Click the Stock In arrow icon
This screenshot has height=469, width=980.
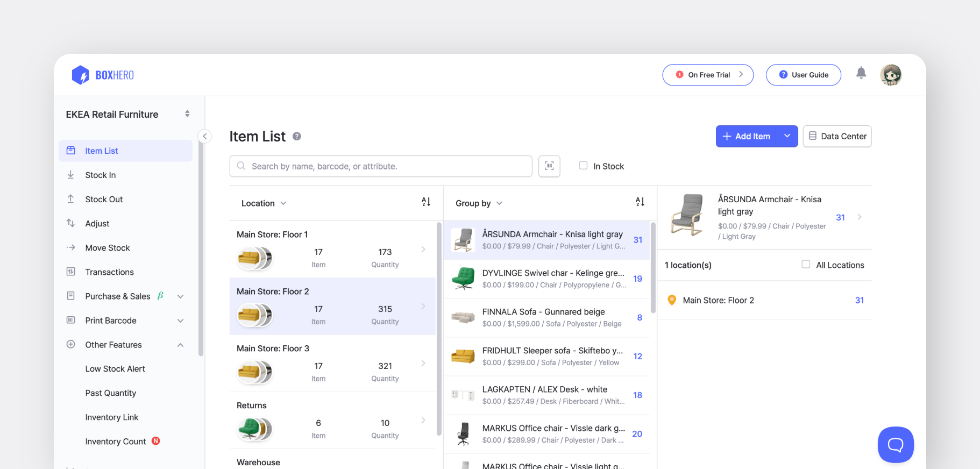(70, 175)
